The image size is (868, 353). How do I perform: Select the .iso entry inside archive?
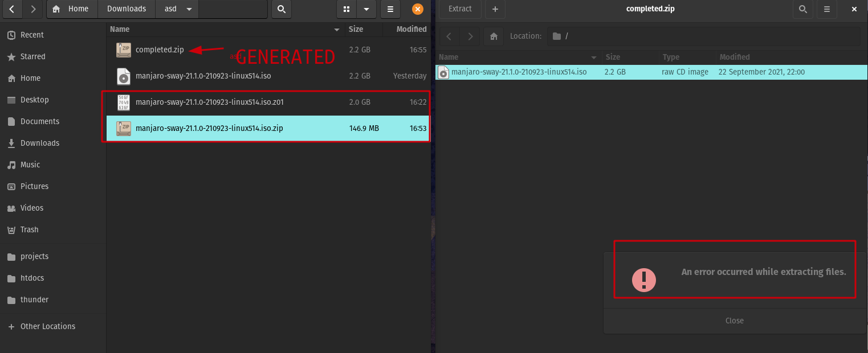point(652,72)
